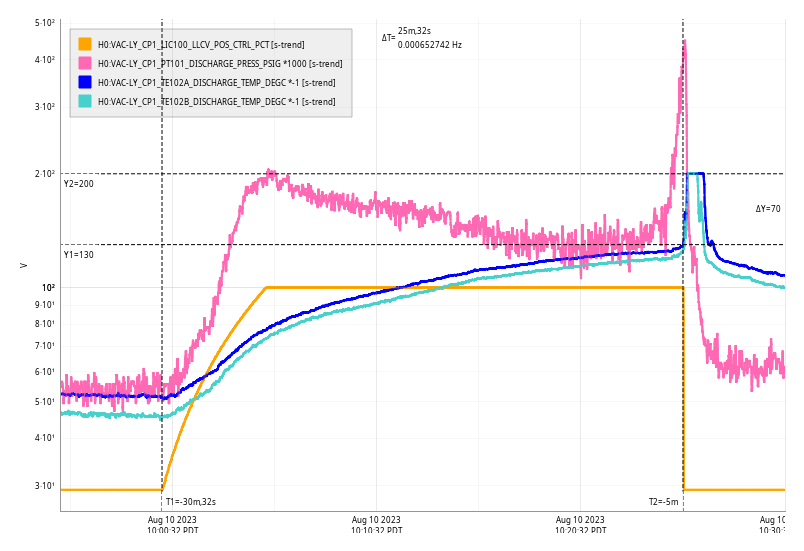Image resolution: width=804 pixels, height=551 pixels.
Task: Click the V y-axis title
Action: [x=23, y=265]
